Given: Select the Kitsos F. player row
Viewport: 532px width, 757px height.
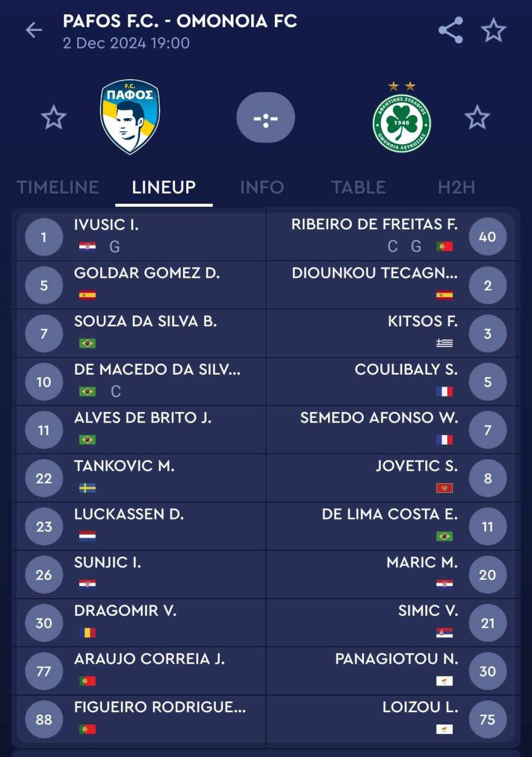Looking at the screenshot, I should tap(391, 333).
